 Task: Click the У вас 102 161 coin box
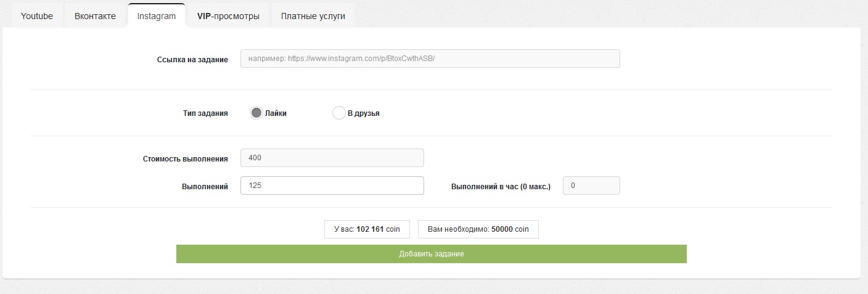tap(367, 229)
